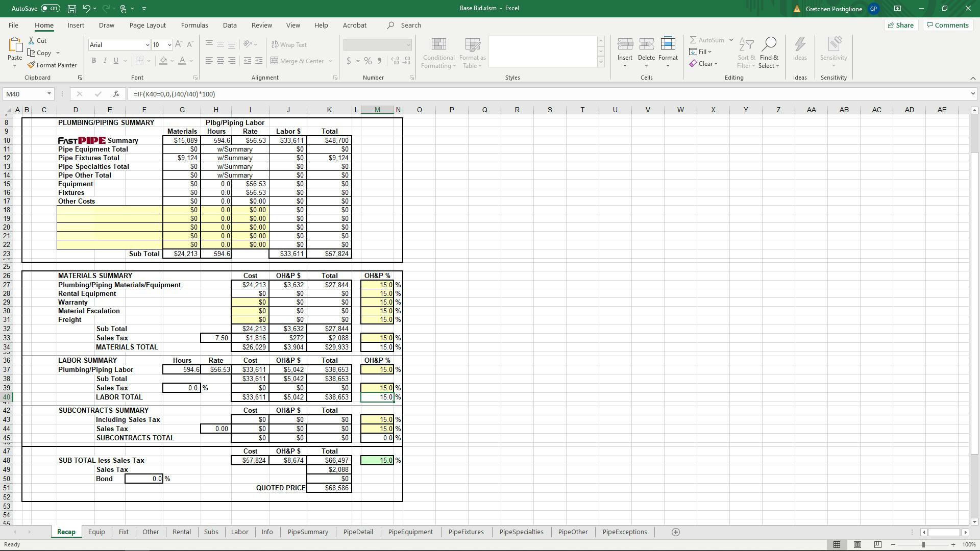The image size is (980, 551).
Task: Click the Search box in the title area
Action: click(411, 25)
